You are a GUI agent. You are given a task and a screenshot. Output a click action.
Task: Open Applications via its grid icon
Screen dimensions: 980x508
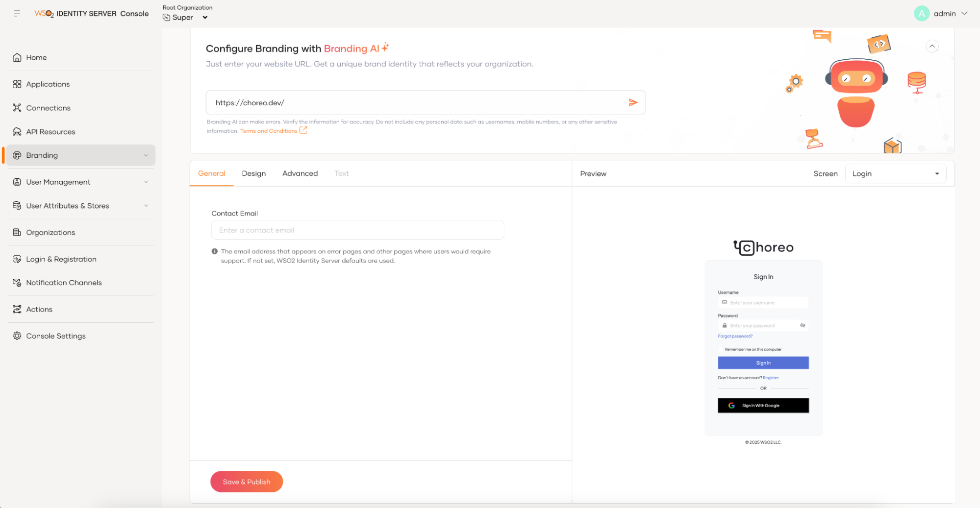pos(17,84)
